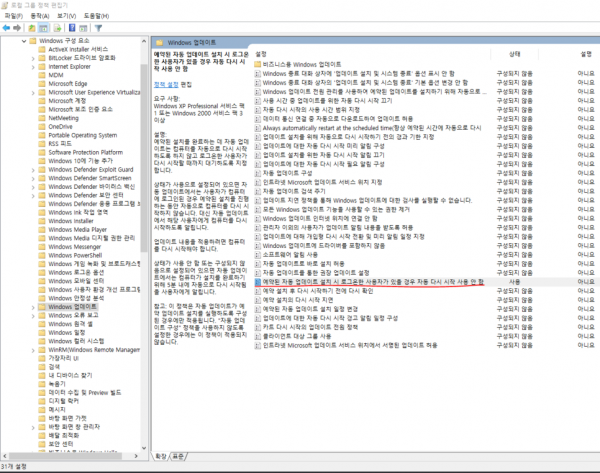
Task: Open the 파일(F) menu
Action: tap(14, 16)
